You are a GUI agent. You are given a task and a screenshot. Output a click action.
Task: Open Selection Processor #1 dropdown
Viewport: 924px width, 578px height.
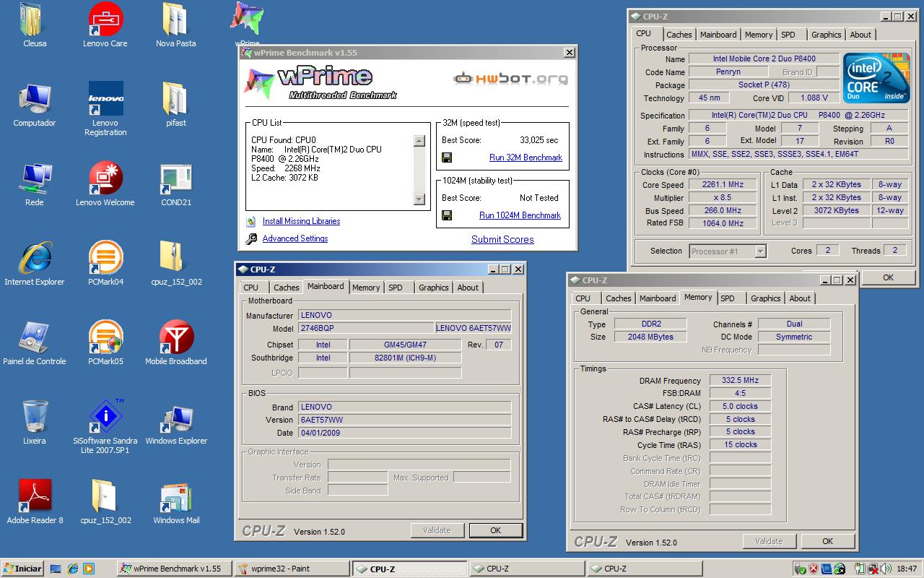point(759,251)
